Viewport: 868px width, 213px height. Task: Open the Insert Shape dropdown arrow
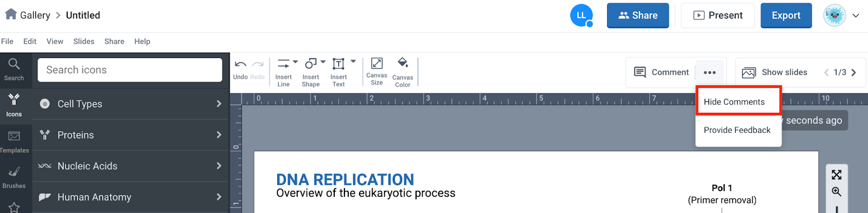pos(323,62)
